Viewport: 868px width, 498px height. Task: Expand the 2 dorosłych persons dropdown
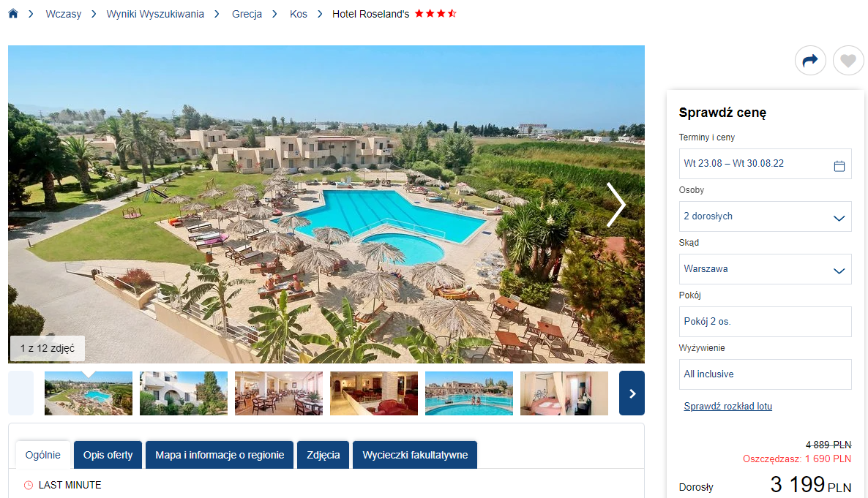click(765, 216)
